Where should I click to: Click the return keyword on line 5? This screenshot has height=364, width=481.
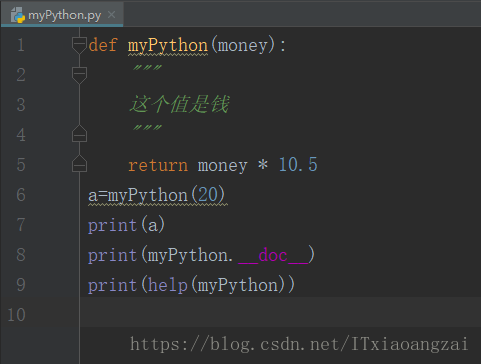click(158, 165)
